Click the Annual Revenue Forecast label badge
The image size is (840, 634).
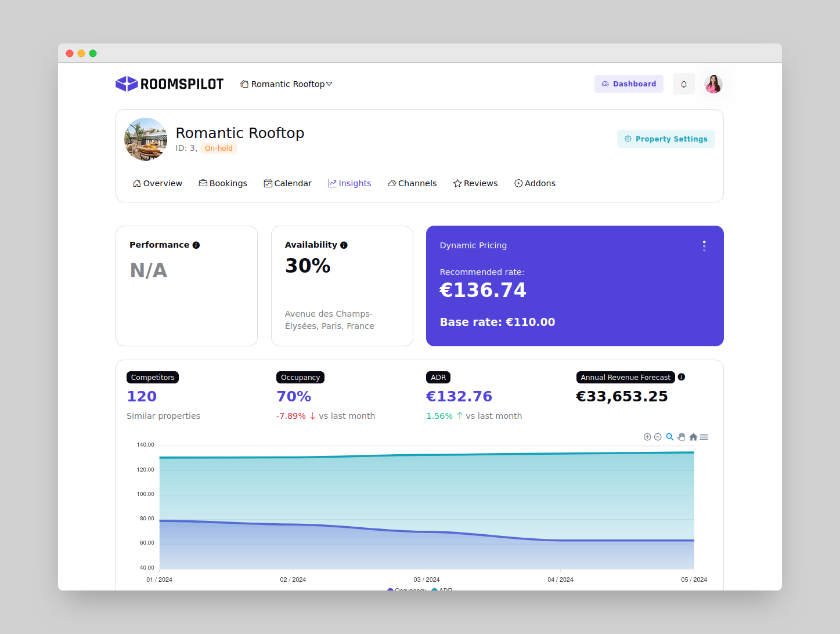pos(625,378)
